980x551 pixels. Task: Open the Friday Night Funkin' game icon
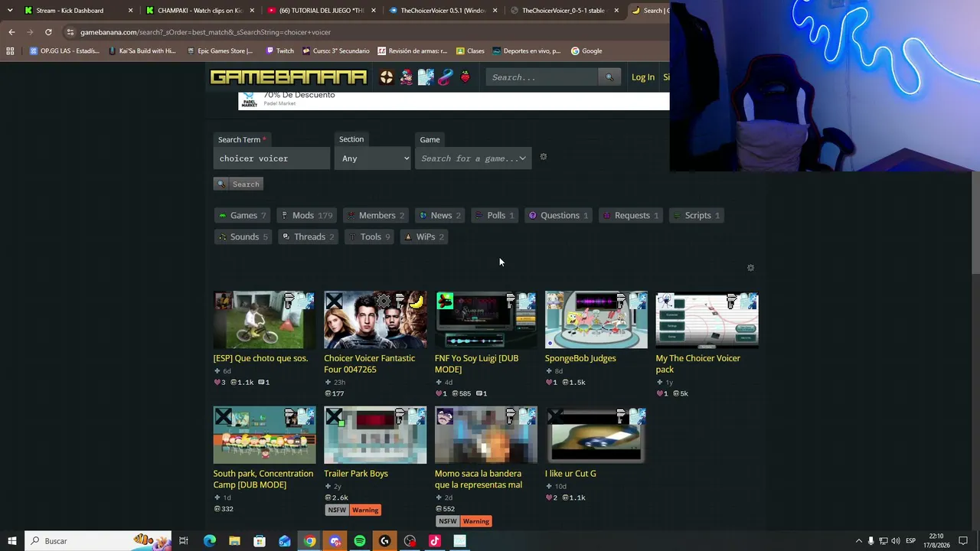pos(407,77)
